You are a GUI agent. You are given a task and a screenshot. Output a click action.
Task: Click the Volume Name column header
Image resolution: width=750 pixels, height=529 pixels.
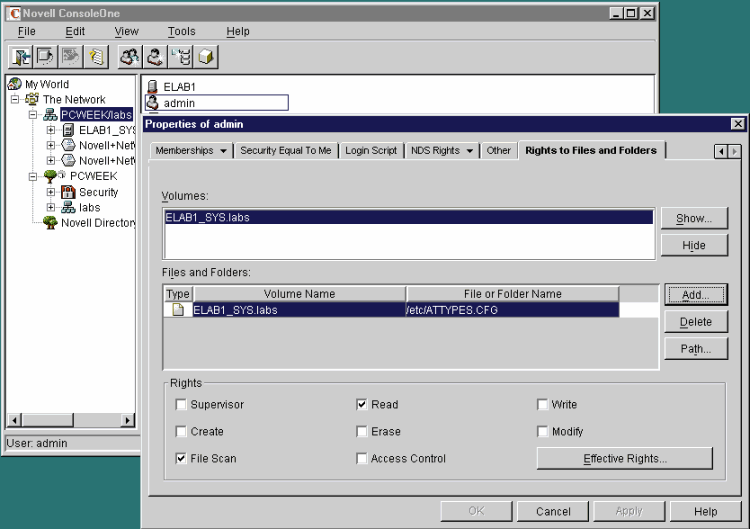[x=299, y=294]
